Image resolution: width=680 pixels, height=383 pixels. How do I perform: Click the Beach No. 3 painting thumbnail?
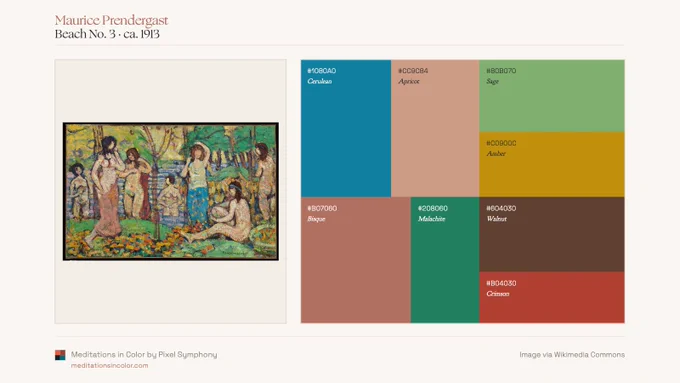171,191
